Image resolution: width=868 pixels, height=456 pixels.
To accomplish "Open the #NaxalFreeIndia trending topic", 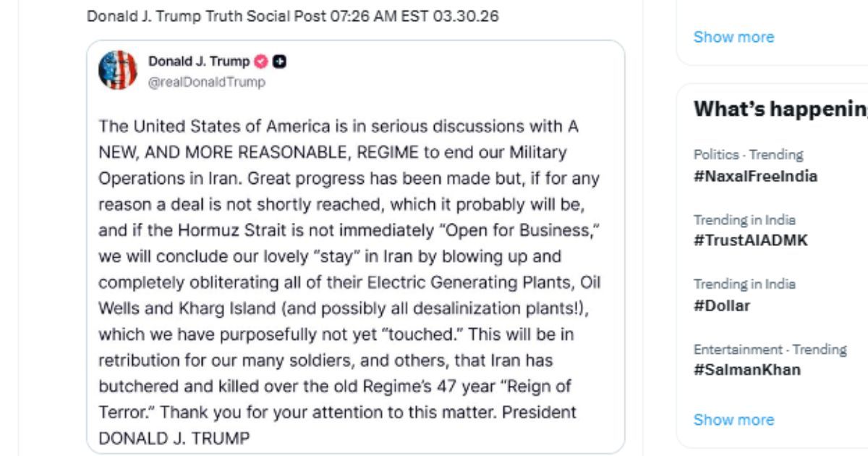I will (x=755, y=176).
